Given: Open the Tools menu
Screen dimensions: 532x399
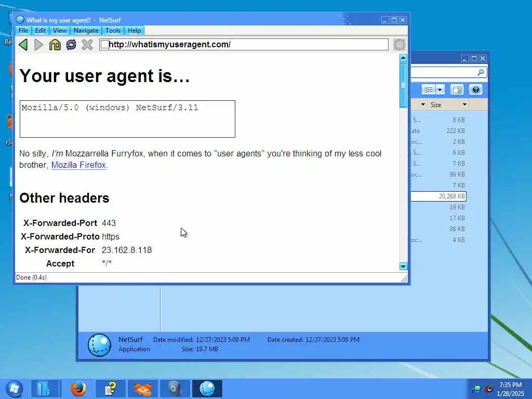Looking at the screenshot, I should [x=113, y=31].
